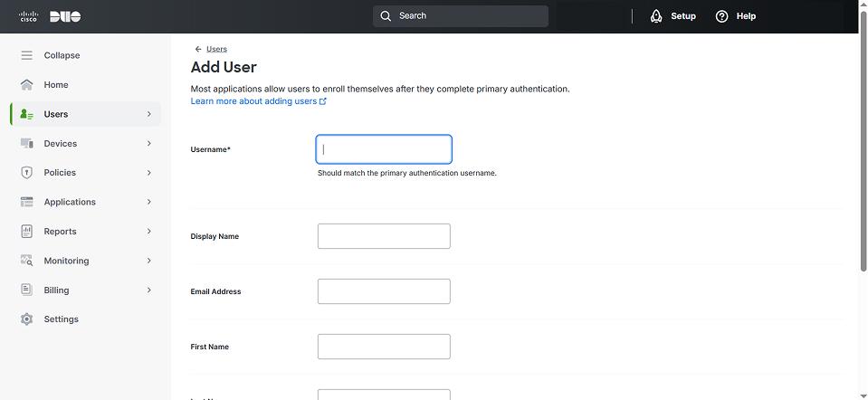This screenshot has width=868, height=400.
Task: Open Reports in the sidebar
Action: 61,232
